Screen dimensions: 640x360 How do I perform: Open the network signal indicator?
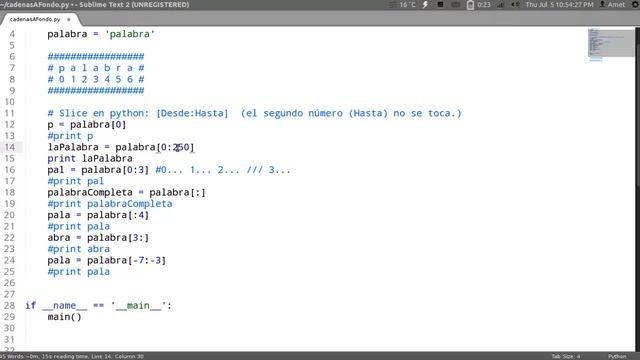pos(500,4)
